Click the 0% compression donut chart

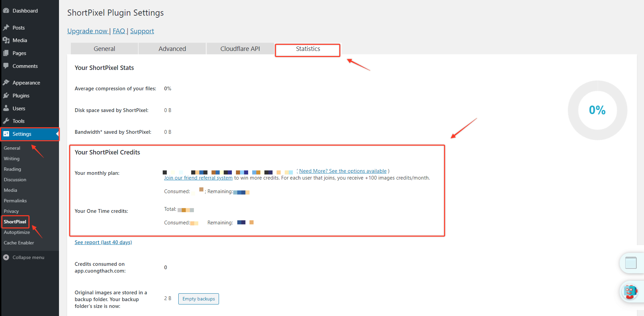[598, 110]
